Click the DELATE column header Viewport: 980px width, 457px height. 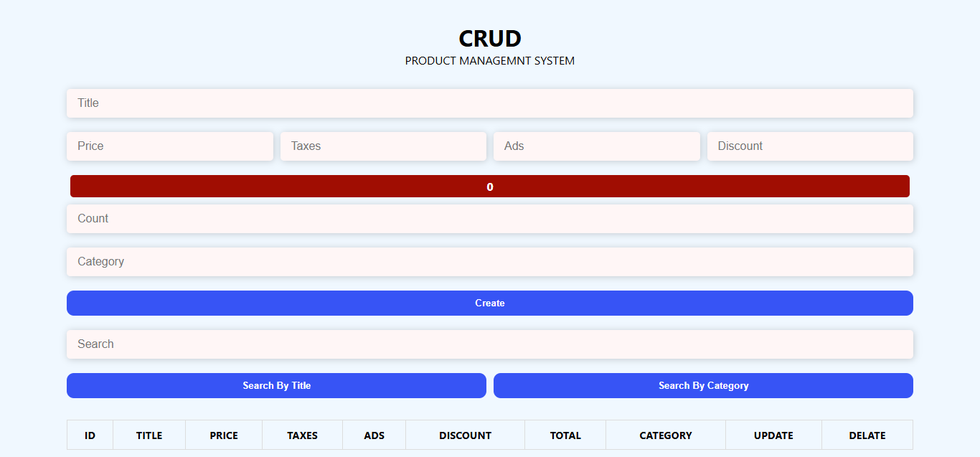coord(867,435)
